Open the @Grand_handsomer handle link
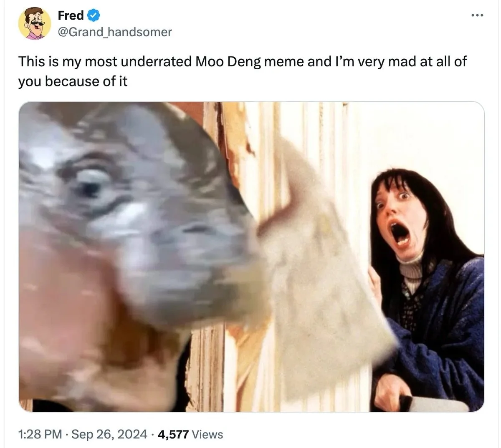The image size is (501, 448). pyautogui.click(x=115, y=32)
